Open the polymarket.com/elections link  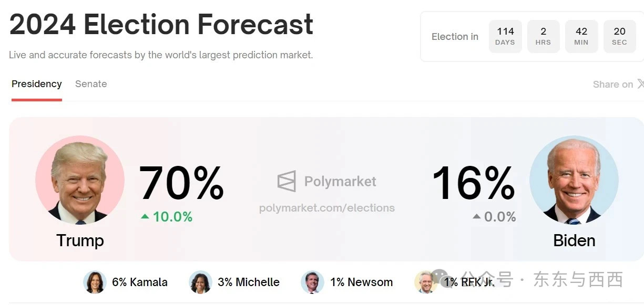click(327, 208)
